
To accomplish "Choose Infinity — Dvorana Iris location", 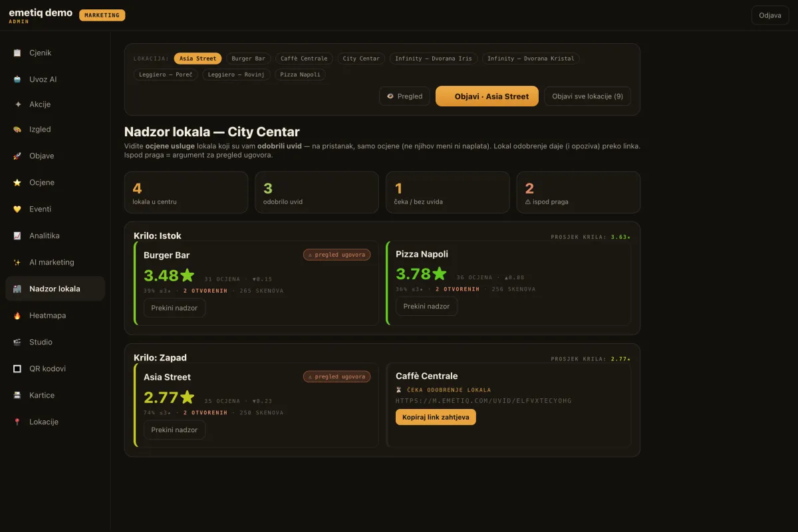I will pos(434,59).
